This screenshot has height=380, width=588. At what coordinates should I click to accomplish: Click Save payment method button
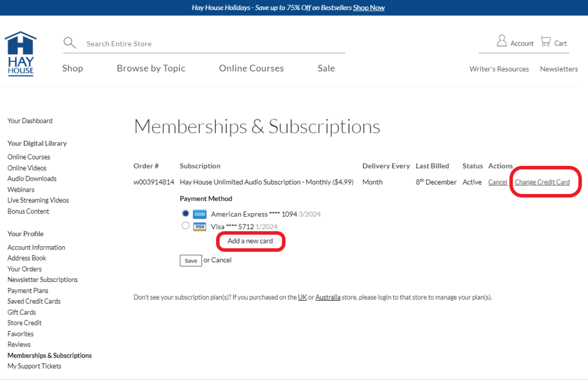[190, 261]
